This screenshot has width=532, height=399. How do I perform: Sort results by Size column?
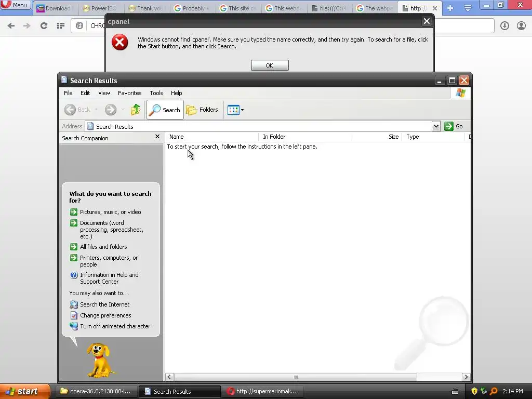tap(377, 137)
